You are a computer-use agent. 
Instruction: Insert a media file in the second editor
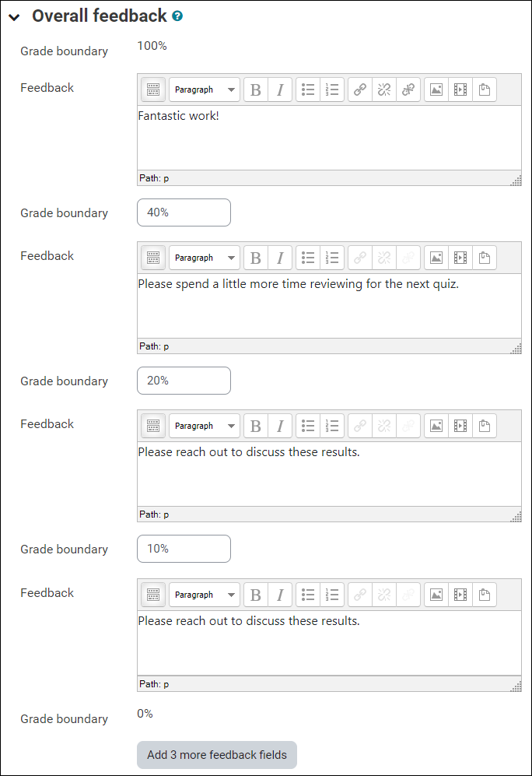point(460,258)
